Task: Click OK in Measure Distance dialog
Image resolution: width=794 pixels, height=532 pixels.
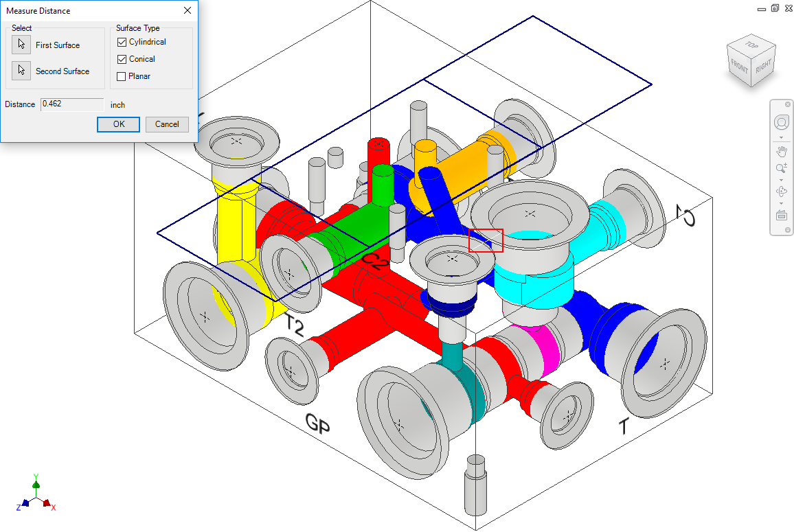Action: [119, 124]
